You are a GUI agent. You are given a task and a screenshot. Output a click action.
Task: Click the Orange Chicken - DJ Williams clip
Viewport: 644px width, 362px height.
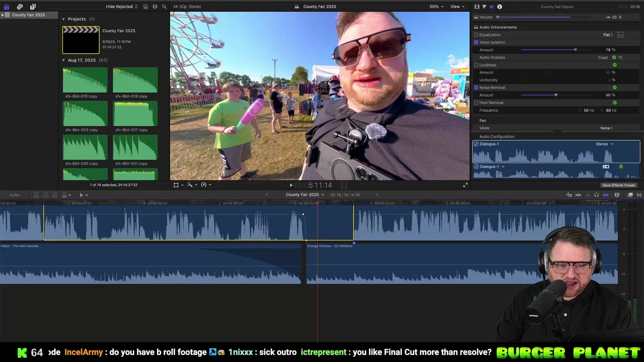[462, 264]
